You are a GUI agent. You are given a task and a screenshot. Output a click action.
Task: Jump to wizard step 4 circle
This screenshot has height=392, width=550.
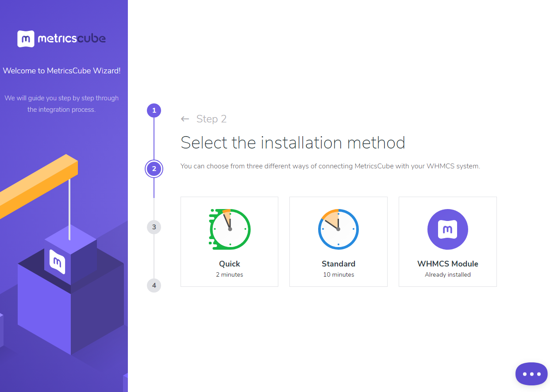(154, 285)
